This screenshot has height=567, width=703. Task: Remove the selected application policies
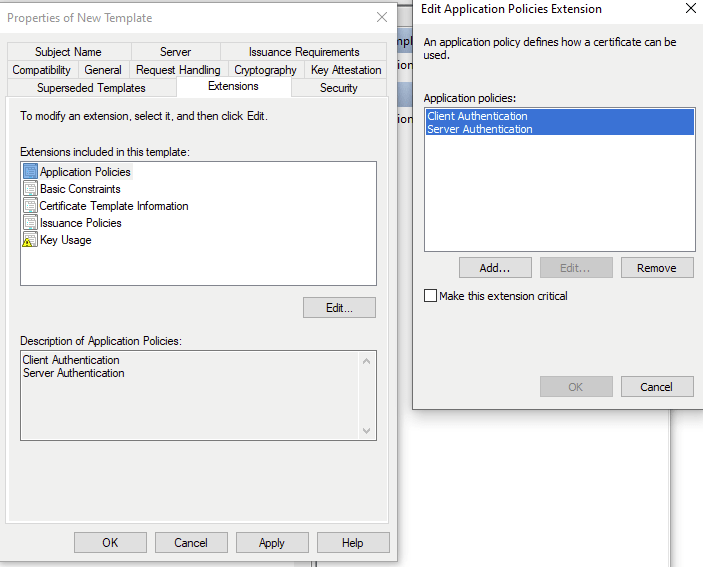[657, 268]
